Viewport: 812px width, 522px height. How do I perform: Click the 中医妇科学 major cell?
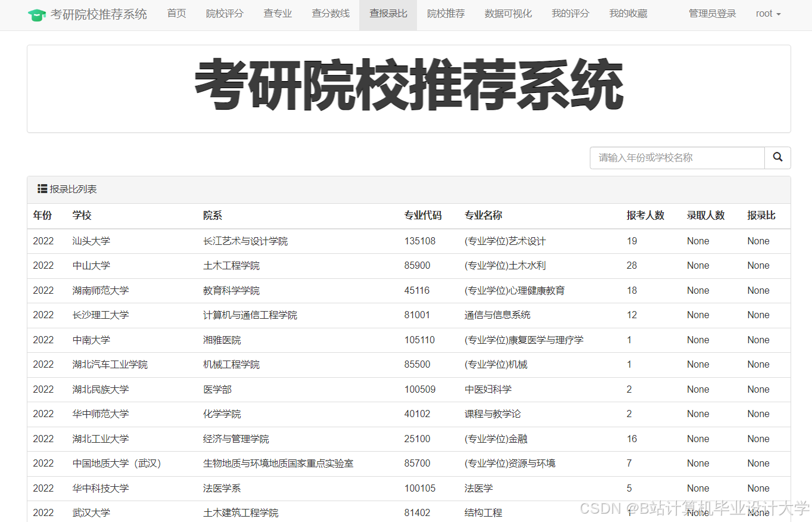(x=487, y=390)
